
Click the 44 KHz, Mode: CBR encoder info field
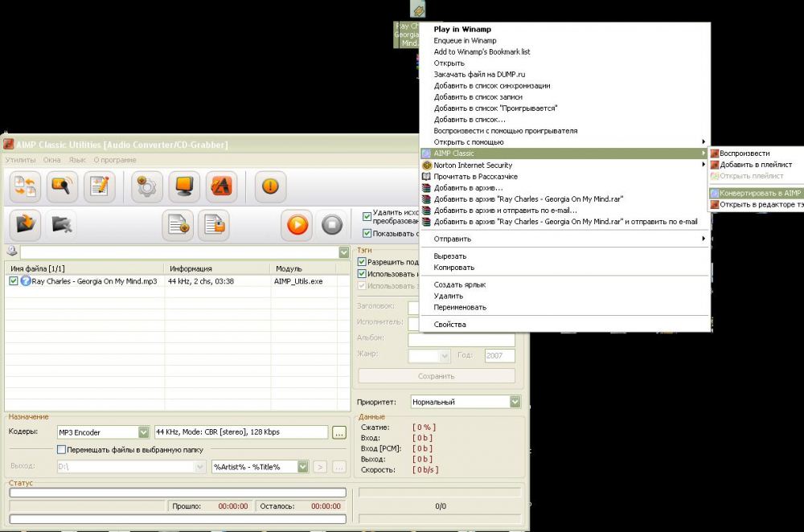coord(241,432)
